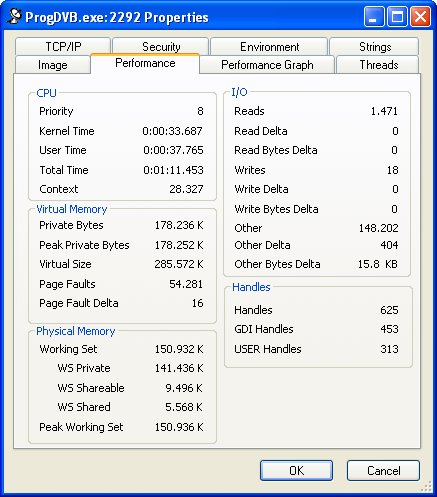Switch to the Security tab
This screenshot has width=437, height=497.
pos(161,46)
